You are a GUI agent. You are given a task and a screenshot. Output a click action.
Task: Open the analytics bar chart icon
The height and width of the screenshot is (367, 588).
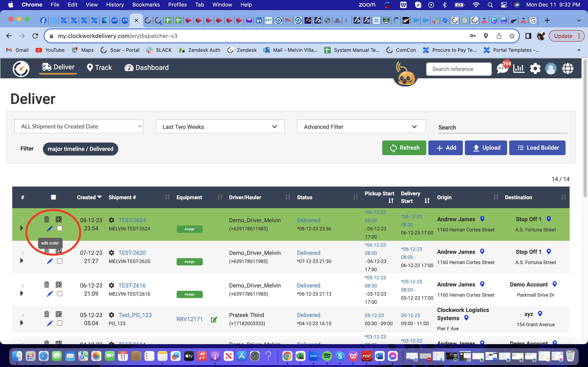pos(519,69)
